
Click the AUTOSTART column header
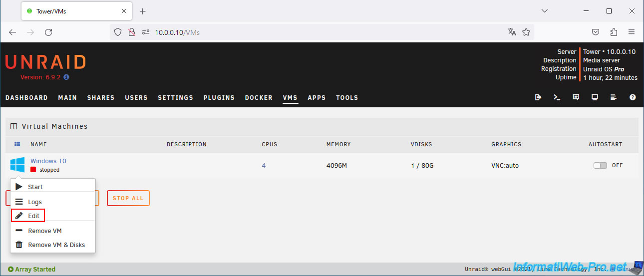click(606, 144)
